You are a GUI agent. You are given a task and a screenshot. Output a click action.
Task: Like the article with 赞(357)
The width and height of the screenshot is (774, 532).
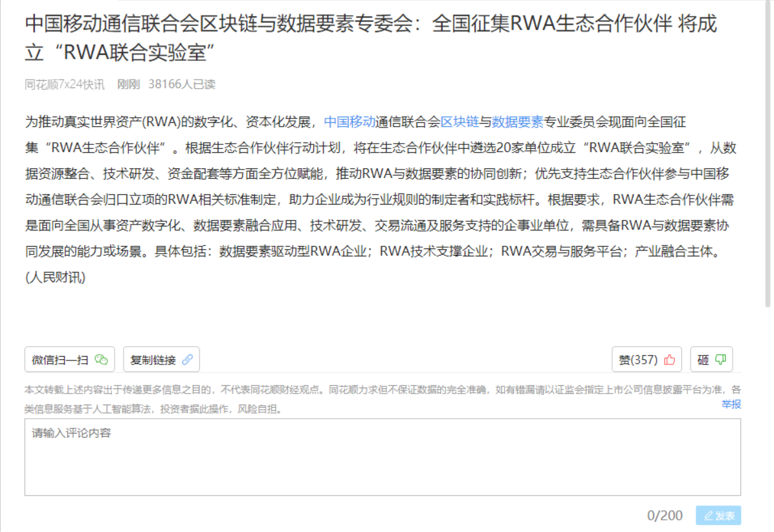(x=647, y=359)
